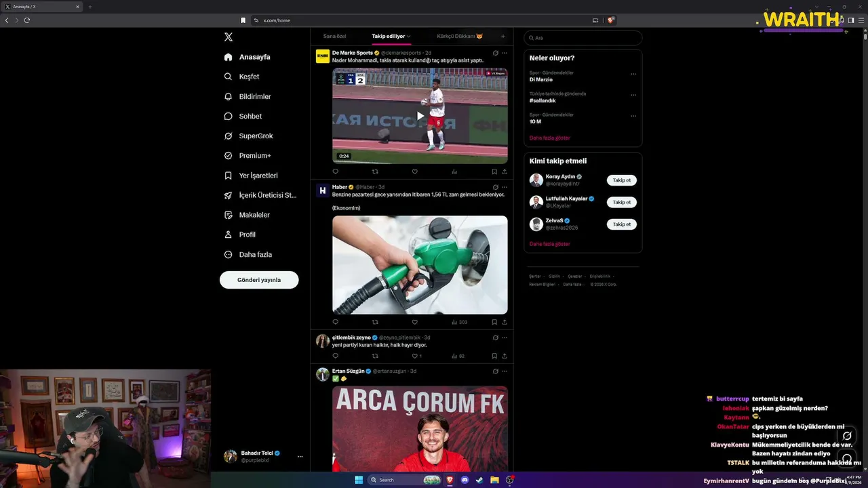Go to Profil page
868x488 pixels.
[240, 235]
